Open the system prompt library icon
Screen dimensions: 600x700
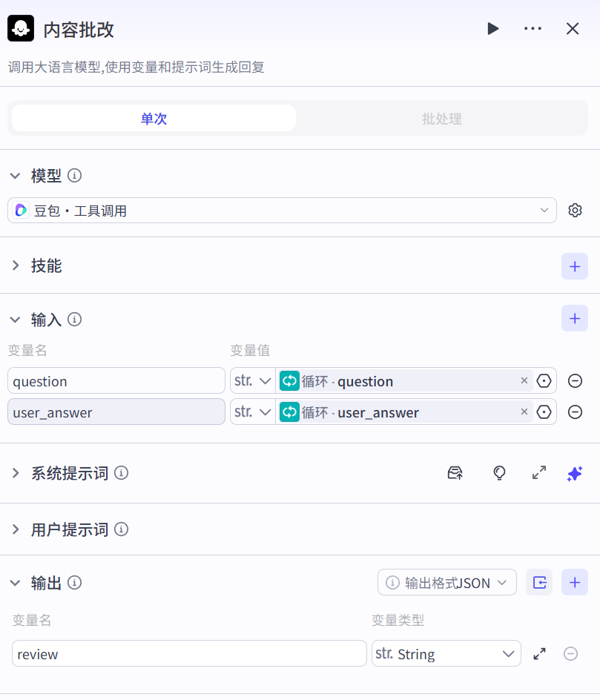455,473
